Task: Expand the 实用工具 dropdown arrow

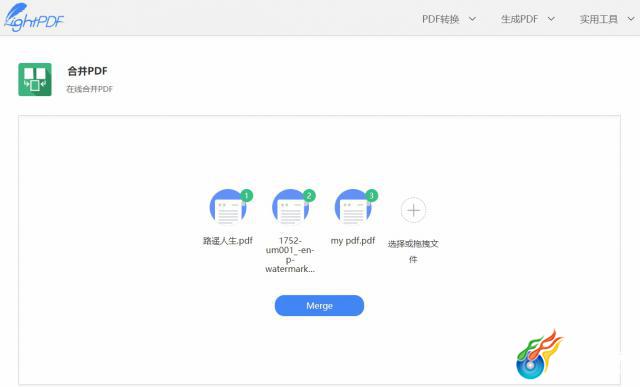Action: click(631, 19)
